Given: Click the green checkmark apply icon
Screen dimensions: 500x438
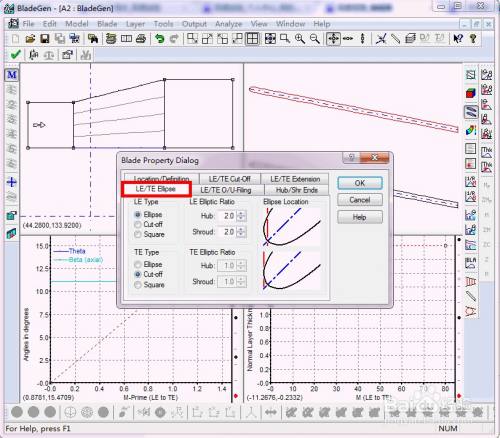Looking at the screenshot, I should coord(15,55).
